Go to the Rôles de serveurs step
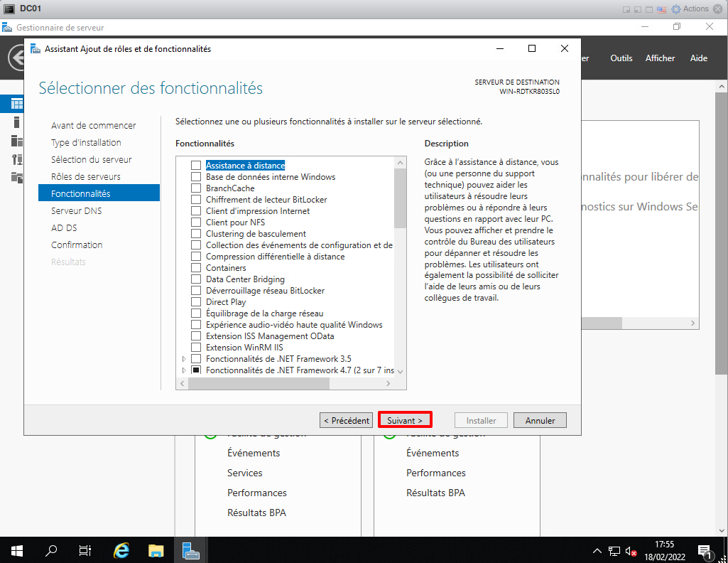Viewport: 728px width, 563px height. click(x=85, y=176)
